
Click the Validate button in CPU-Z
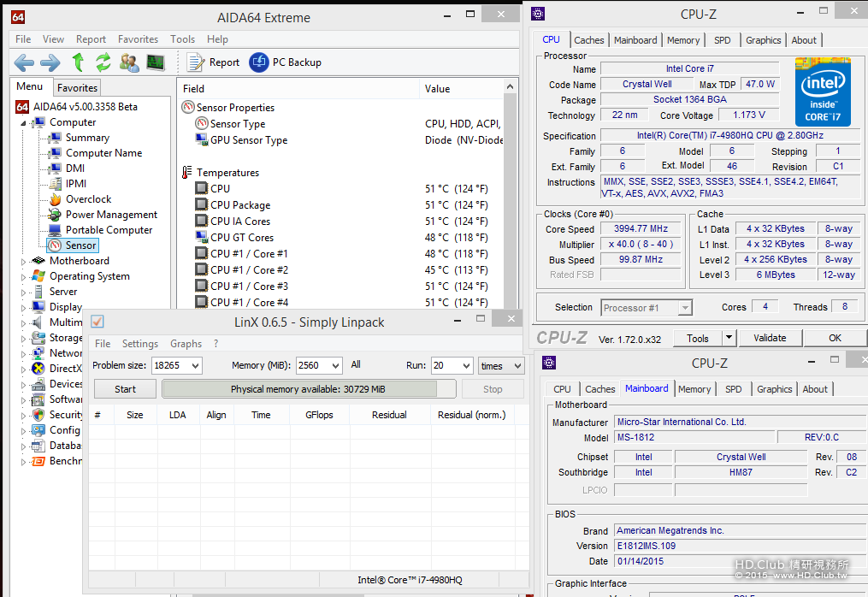(769, 338)
